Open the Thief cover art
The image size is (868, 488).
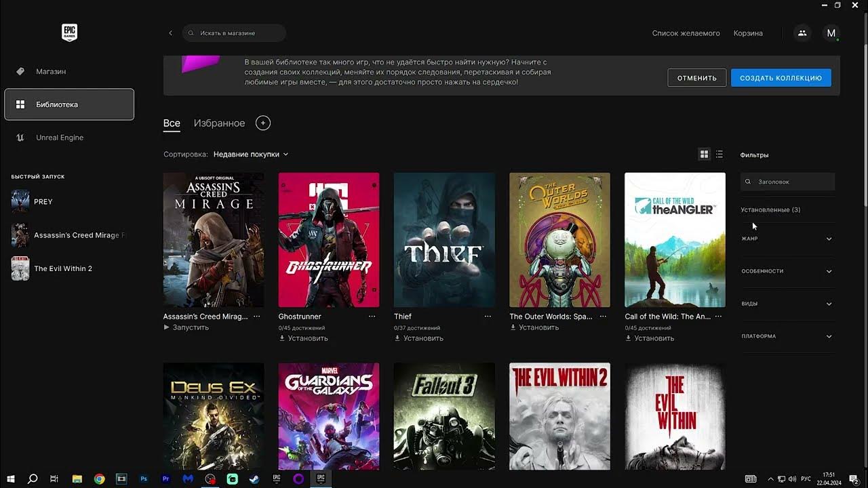444,240
